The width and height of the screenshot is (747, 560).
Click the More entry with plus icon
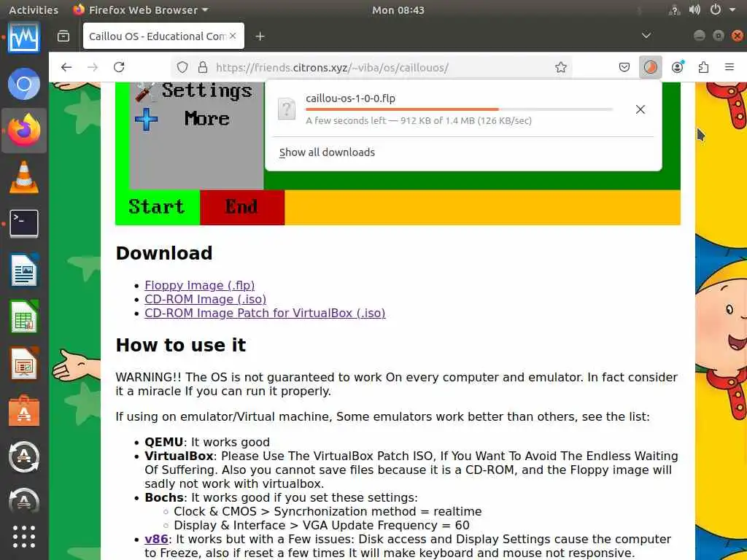point(182,119)
